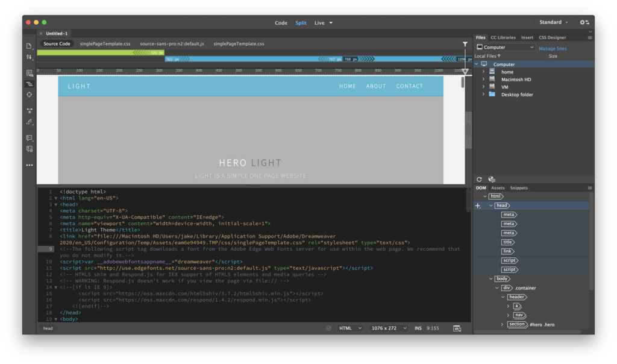Image resolution: width=617 pixels, height=364 pixels.
Task: Click the head tag selector in status bar
Action: click(x=48, y=328)
